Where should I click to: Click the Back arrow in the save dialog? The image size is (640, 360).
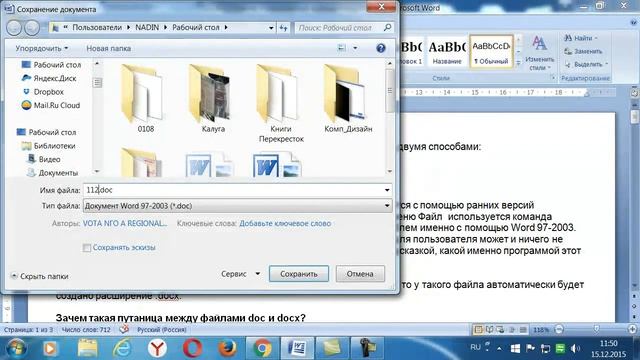(14, 27)
